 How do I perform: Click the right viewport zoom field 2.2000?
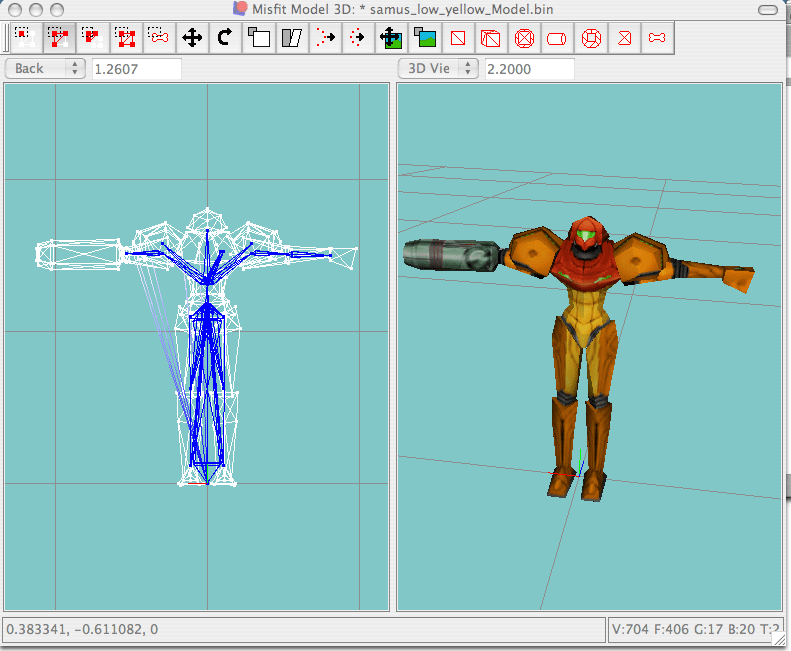point(530,69)
